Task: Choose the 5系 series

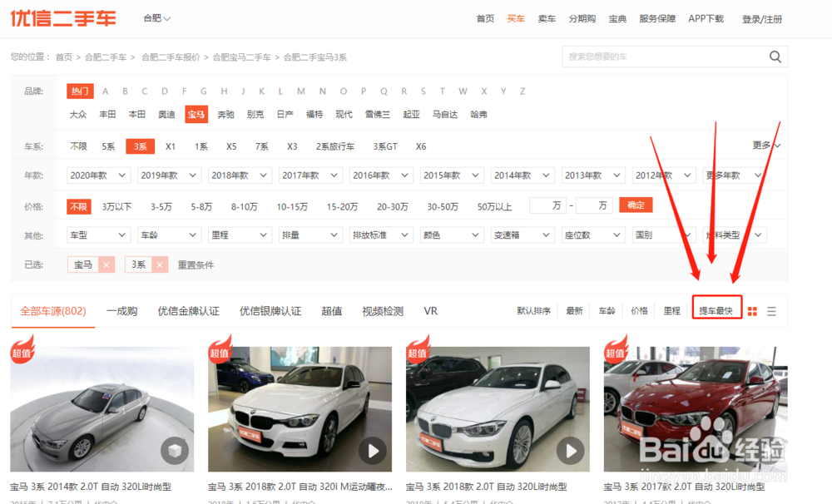Action: tap(108, 146)
